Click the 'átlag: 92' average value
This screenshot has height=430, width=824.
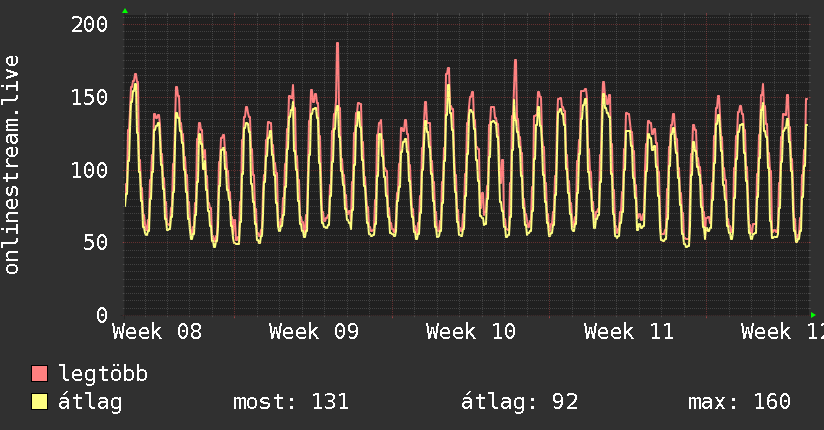(519, 402)
